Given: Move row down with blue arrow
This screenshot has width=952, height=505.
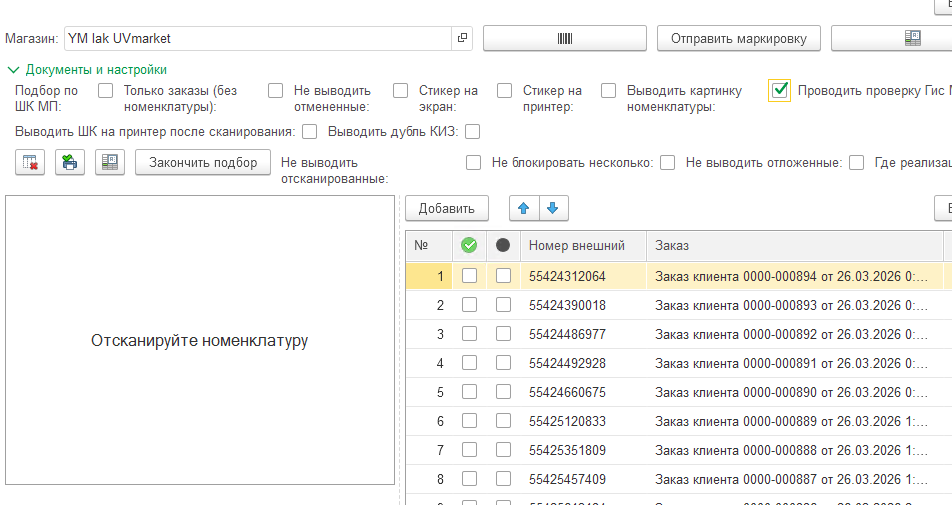Looking at the screenshot, I should tap(552, 208).
